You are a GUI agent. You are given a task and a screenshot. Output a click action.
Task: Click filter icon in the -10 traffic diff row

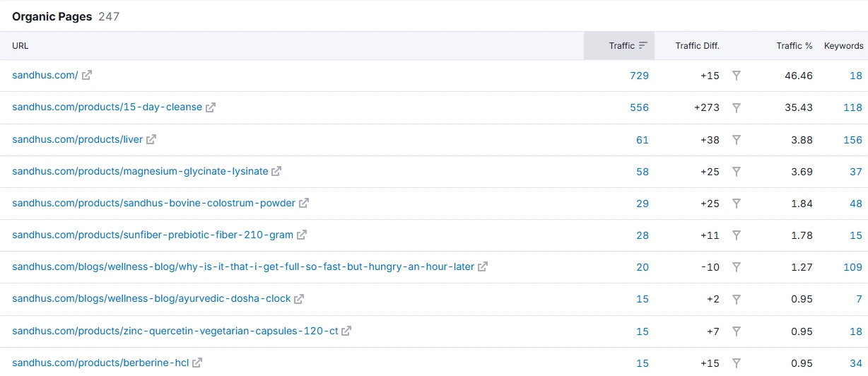737,267
